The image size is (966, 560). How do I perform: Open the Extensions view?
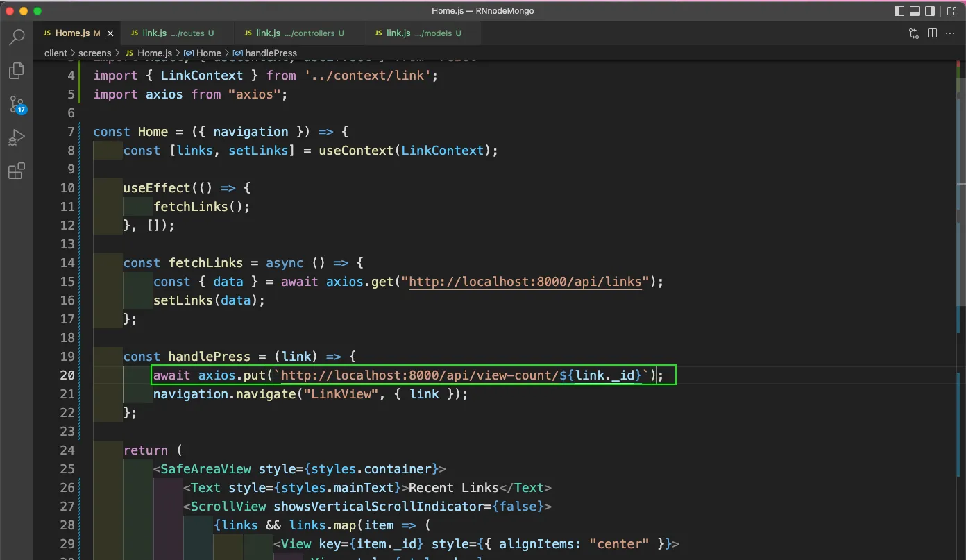(x=17, y=171)
